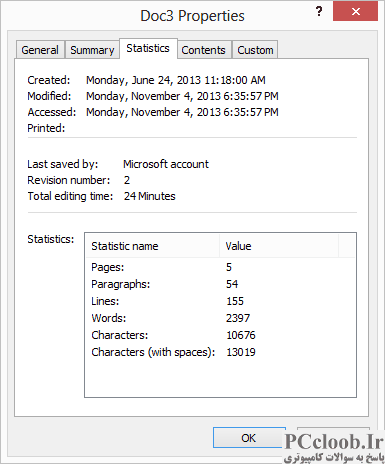Click the Accessed date value
Viewport: 385px width, 464px height.
[x=182, y=112]
